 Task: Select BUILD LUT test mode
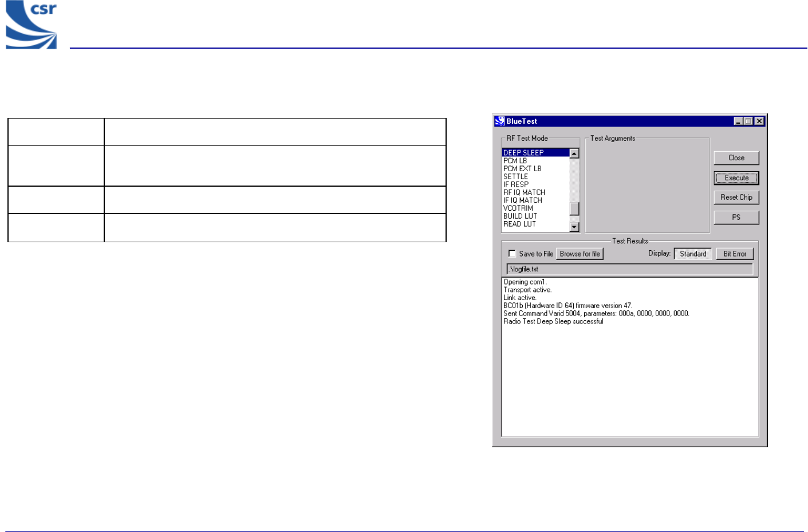(x=535, y=216)
